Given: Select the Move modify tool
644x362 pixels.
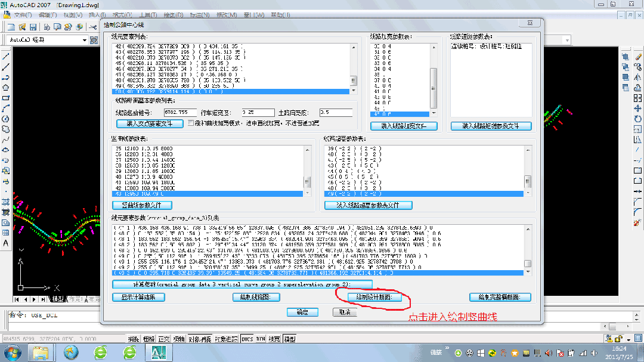Looking at the screenshot, I should [638, 108].
